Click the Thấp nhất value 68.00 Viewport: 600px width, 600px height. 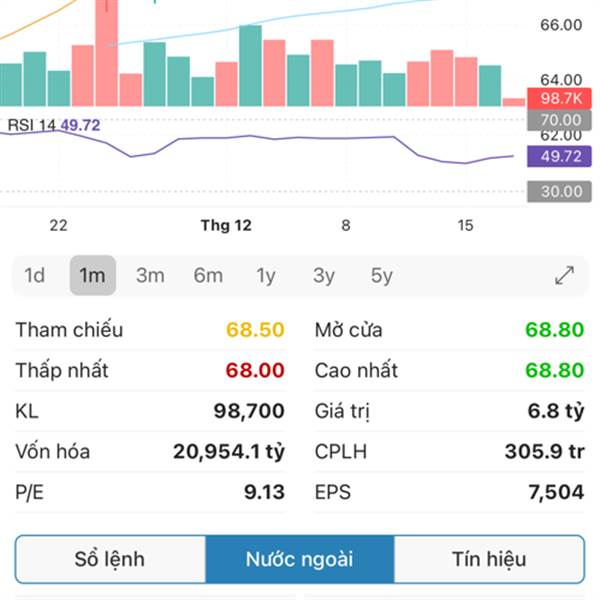click(255, 370)
